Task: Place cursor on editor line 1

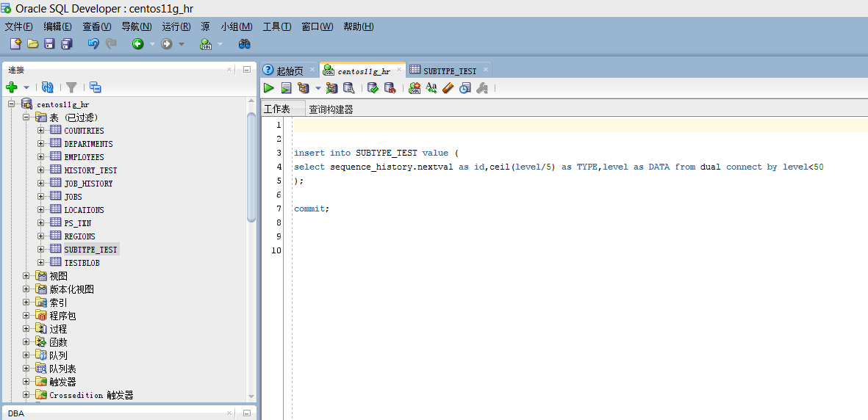Action: [x=580, y=125]
